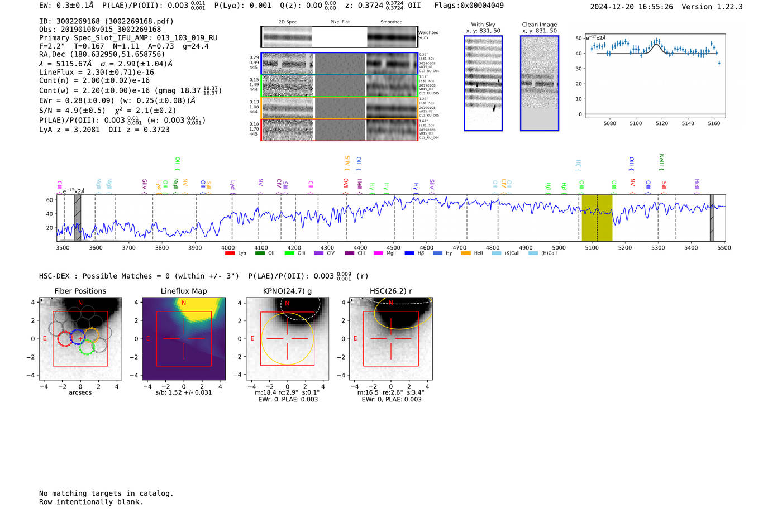Click the ID 3002269168 text line
782x532 pixels.
pos(106,21)
